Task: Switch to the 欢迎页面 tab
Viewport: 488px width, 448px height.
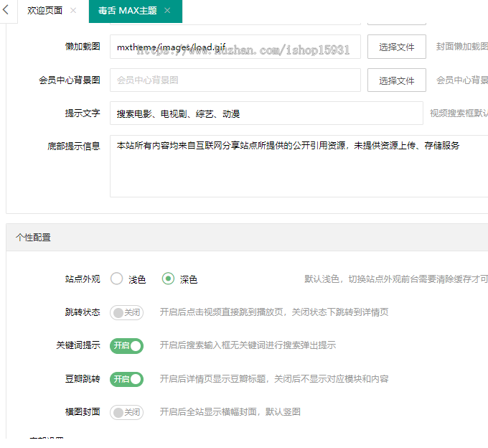Action: pos(44,11)
